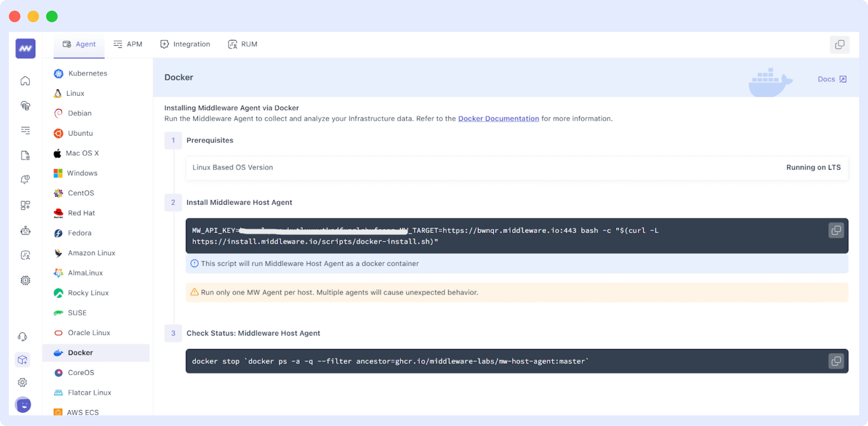This screenshot has width=868, height=426.
Task: Copy the Docker install command
Action: (x=837, y=230)
